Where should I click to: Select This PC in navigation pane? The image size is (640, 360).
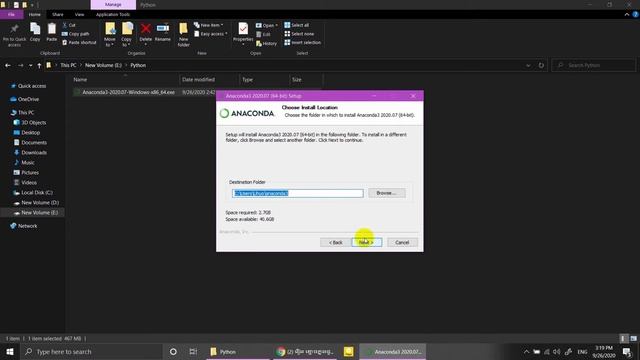point(26,113)
